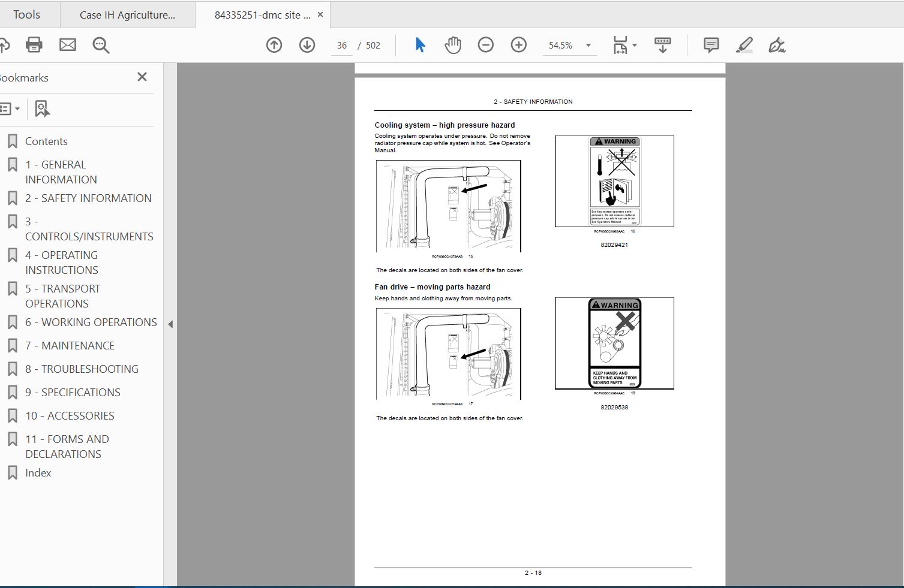This screenshot has width=904, height=588.
Task: Click bookmark icon beside Index
Action: click(12, 473)
